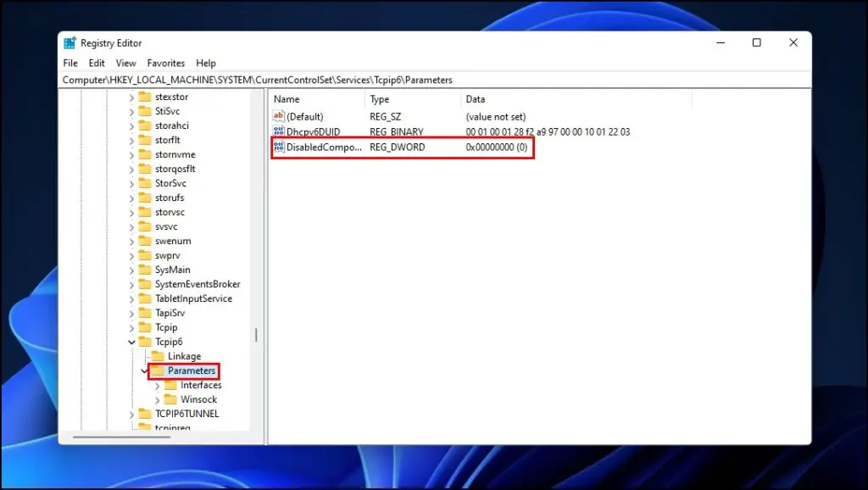Collapse the Parameters tree node
This screenshot has width=868, height=490.
point(144,371)
